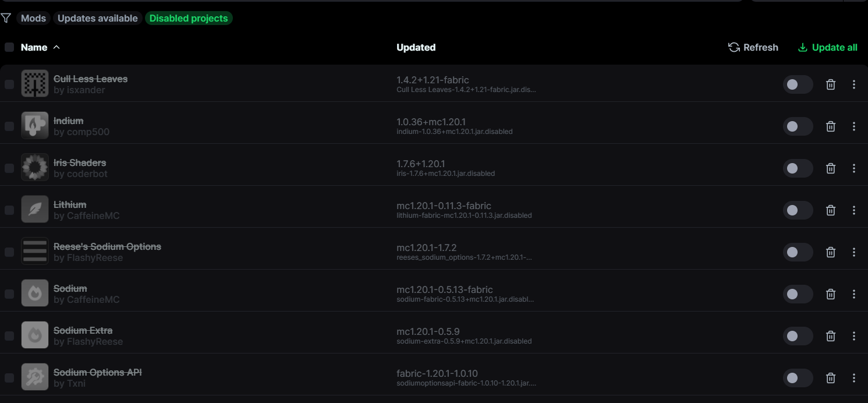Check the Iris Shaders row checkbox
Image resolution: width=868 pixels, height=403 pixels.
(9, 168)
